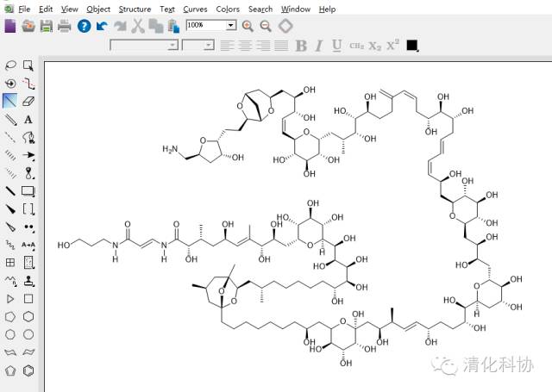Cut selection using the scissors icon
The image size is (552, 392).
pyautogui.click(x=138, y=26)
